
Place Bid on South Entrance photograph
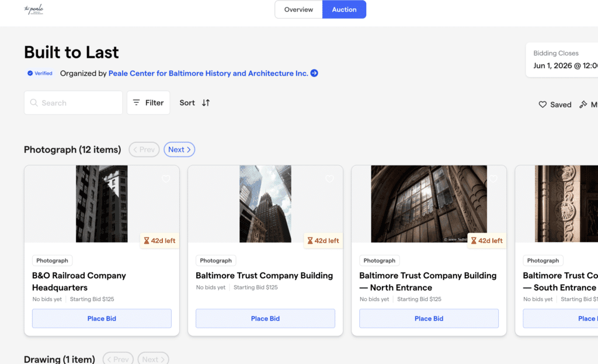(561, 318)
